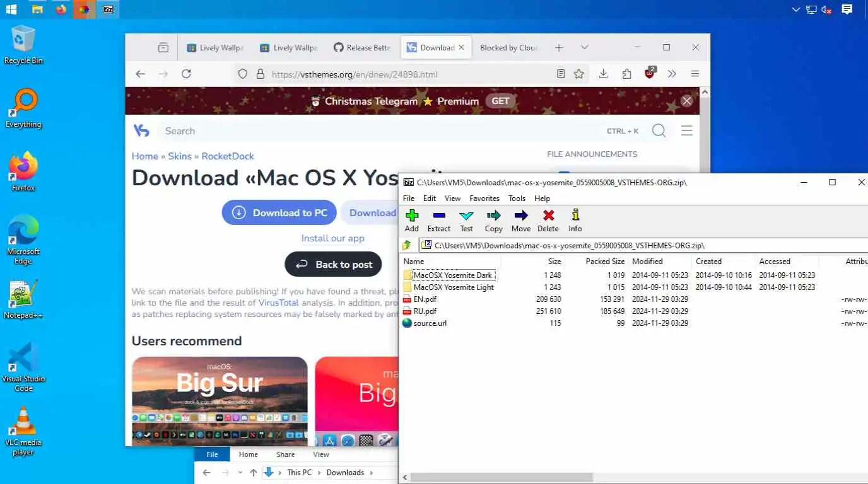
Task: Open a new Firefox tab
Action: (559, 47)
